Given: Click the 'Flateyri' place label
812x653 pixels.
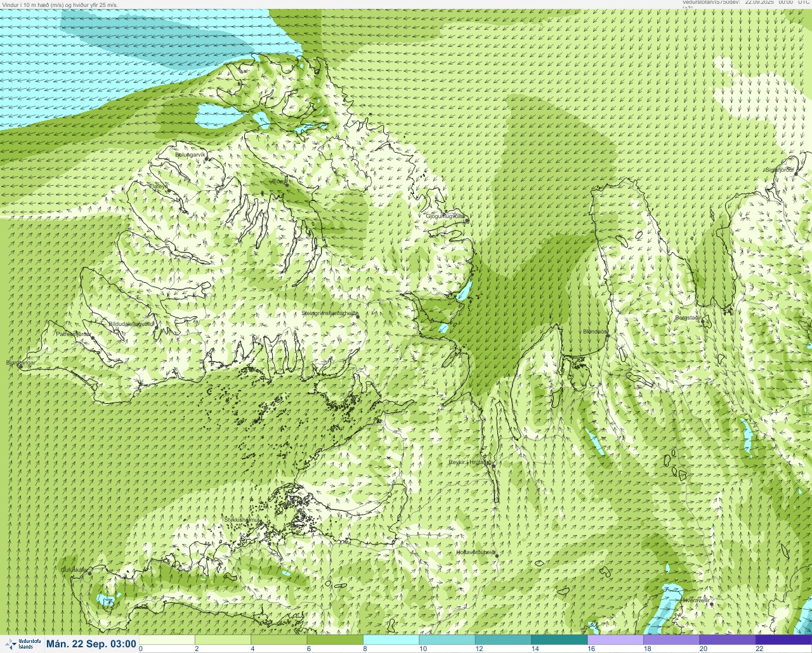Looking at the screenshot, I should (158, 186).
